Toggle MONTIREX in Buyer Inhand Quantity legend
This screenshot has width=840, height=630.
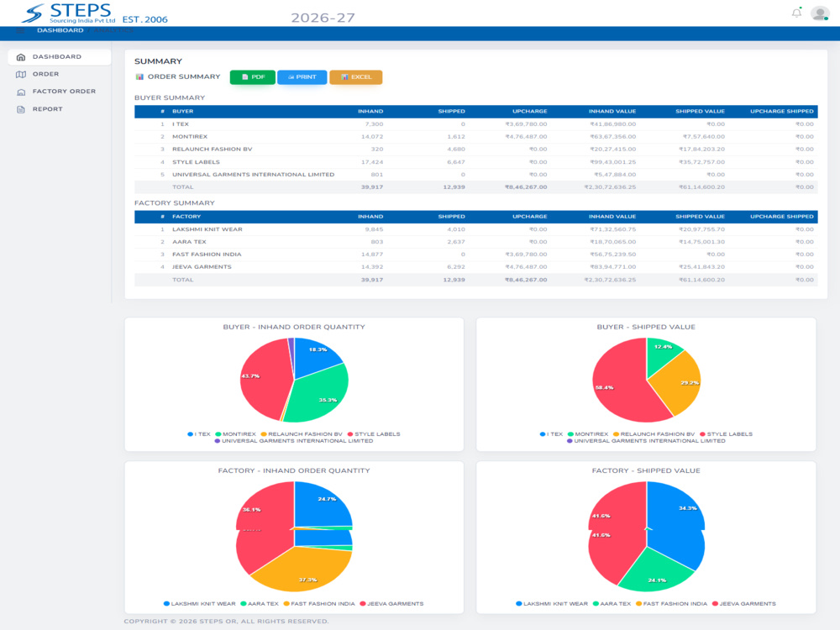236,434
